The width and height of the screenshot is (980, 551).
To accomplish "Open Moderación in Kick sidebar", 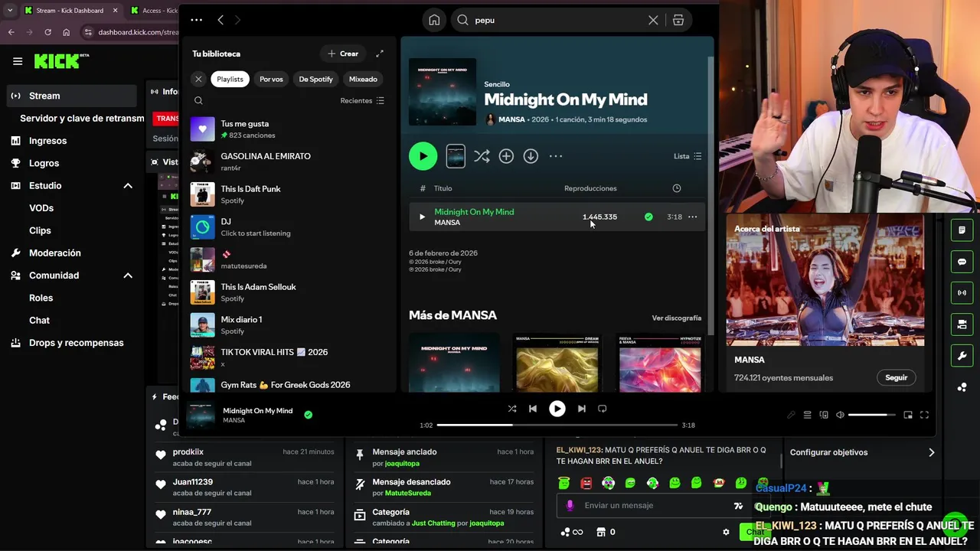I will (x=55, y=253).
